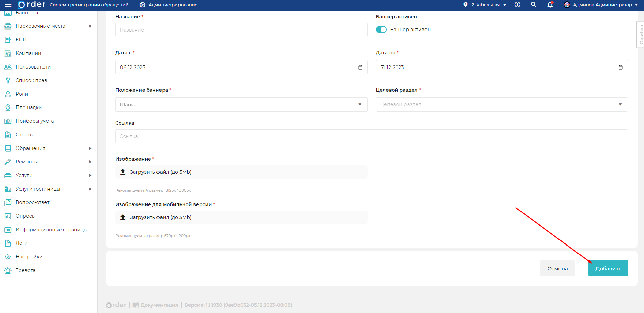Click calendar icon in 'Дата по' field
Image resolution: width=644 pixels, height=313 pixels.
(621, 67)
